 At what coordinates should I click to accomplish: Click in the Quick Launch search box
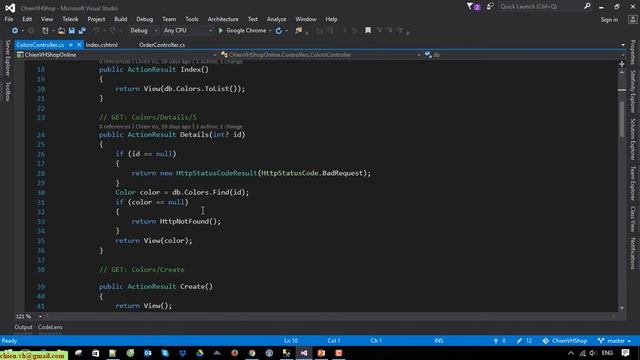coord(540,7)
